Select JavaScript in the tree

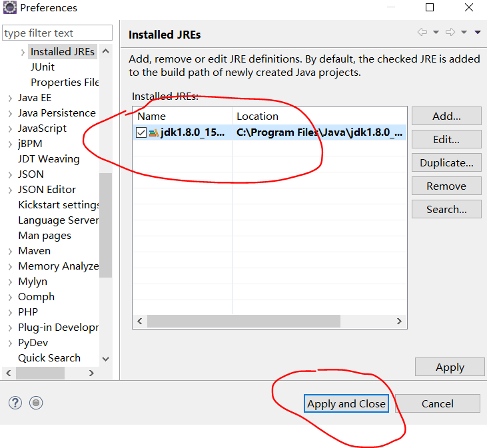[42, 128]
